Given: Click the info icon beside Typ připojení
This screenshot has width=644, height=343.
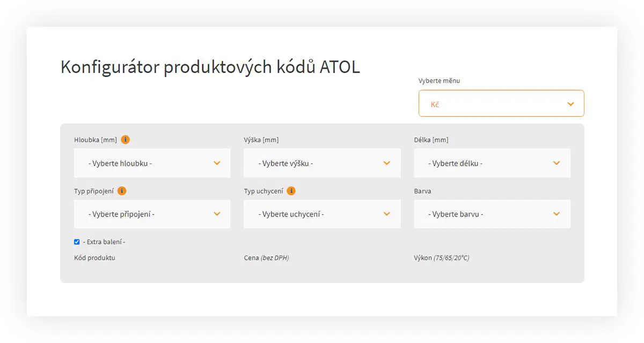Looking at the screenshot, I should [122, 191].
